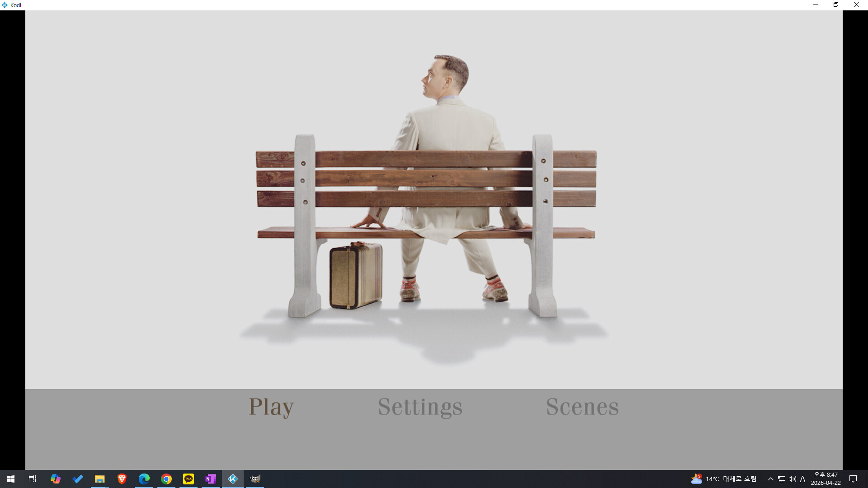The width and height of the screenshot is (868, 488).
Task: Open the Windows Start menu
Action: click(11, 479)
